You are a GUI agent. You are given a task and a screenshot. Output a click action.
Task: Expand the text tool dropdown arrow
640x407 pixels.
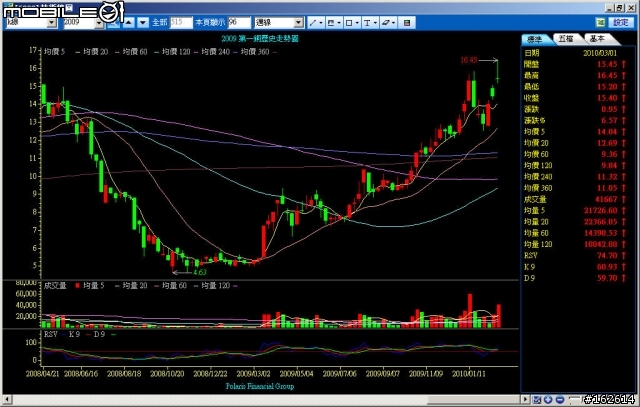coord(376,23)
